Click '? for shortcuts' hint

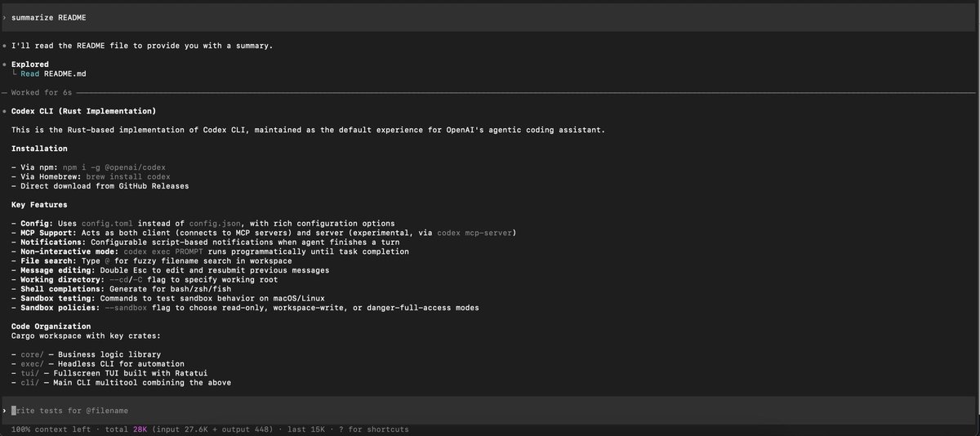point(376,429)
